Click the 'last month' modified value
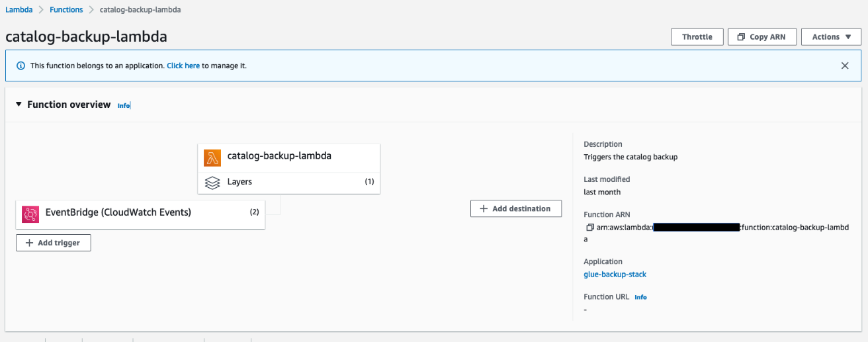The height and width of the screenshot is (342, 868). pyautogui.click(x=602, y=192)
